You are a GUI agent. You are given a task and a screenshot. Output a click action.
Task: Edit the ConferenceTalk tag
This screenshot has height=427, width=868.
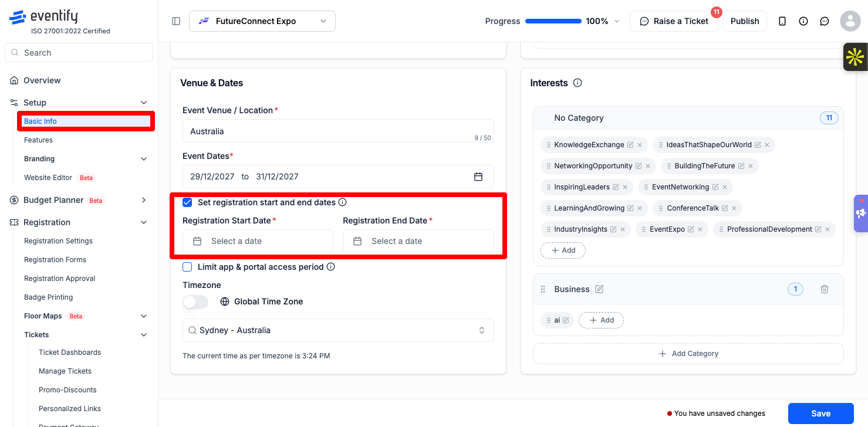point(725,208)
